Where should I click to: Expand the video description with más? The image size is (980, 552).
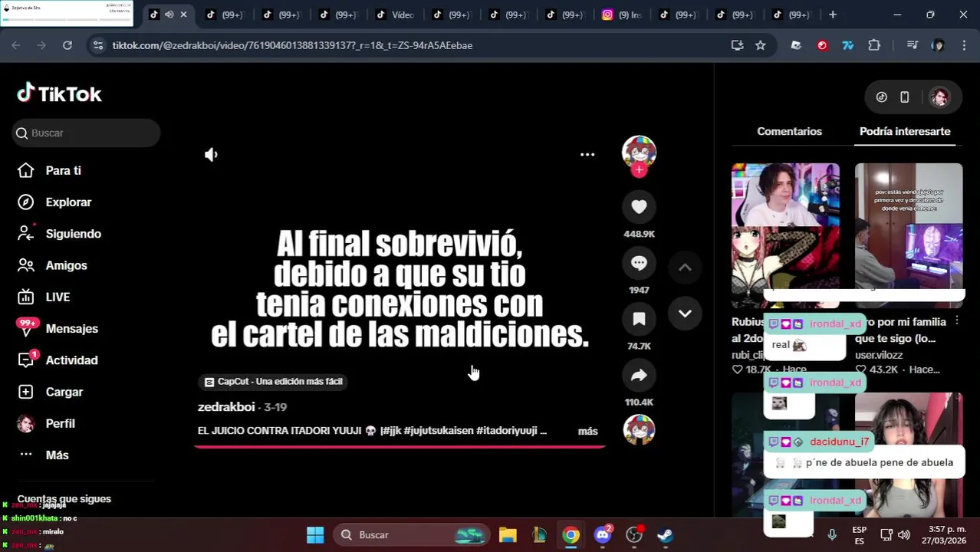tap(587, 431)
